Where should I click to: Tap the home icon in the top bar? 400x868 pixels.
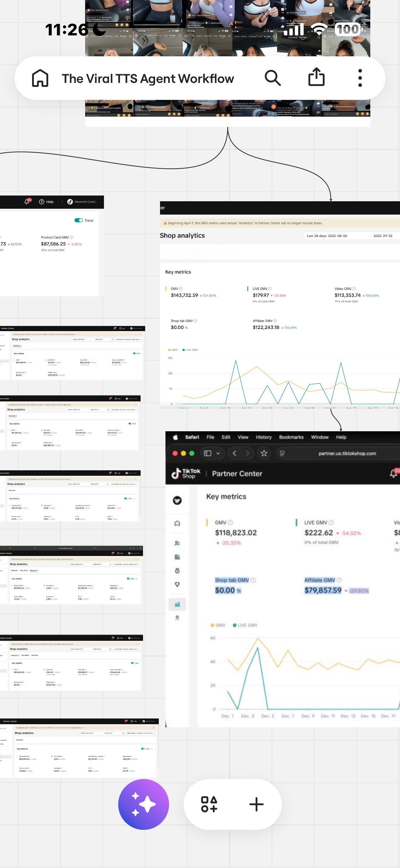point(40,78)
